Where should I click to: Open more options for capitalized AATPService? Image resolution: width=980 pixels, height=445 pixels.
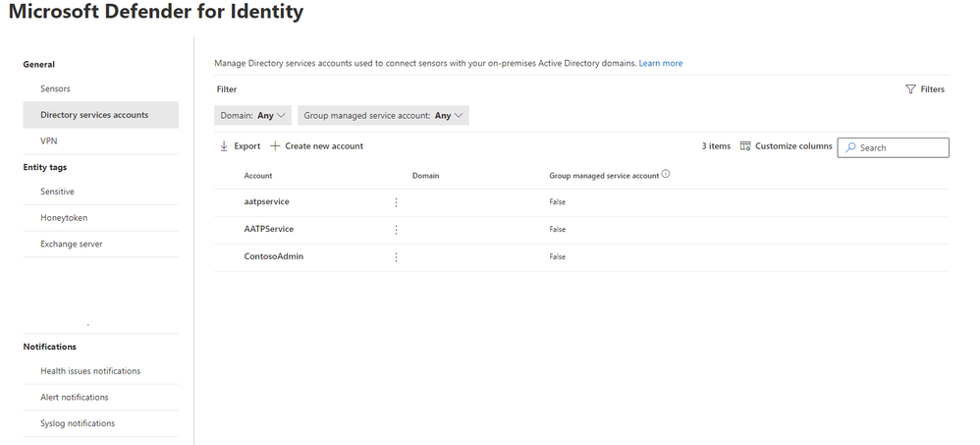click(396, 230)
